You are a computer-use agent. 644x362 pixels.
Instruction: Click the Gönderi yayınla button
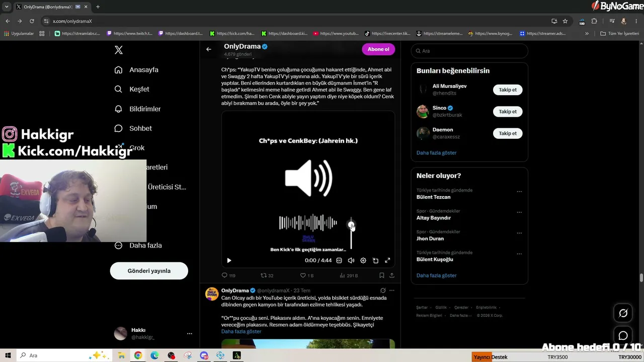pyautogui.click(x=149, y=270)
